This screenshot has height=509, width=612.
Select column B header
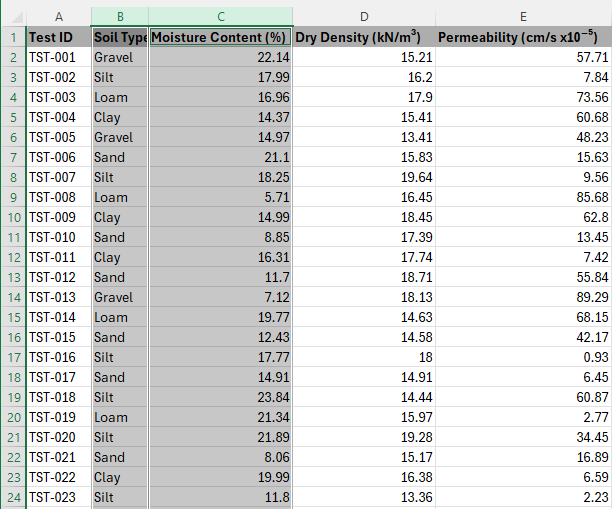tap(120, 17)
